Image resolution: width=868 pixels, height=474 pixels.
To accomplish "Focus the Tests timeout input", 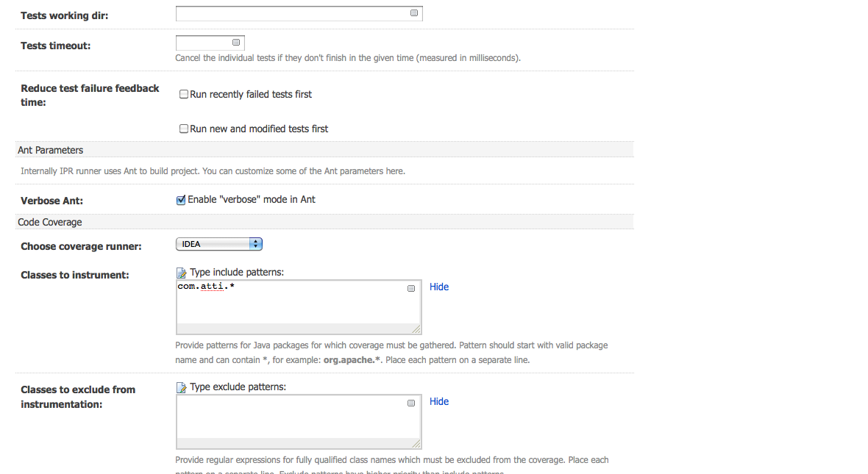I will click(210, 43).
